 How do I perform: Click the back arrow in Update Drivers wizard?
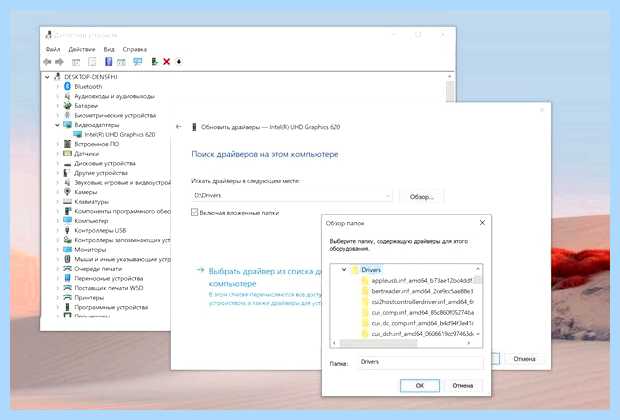point(179,127)
